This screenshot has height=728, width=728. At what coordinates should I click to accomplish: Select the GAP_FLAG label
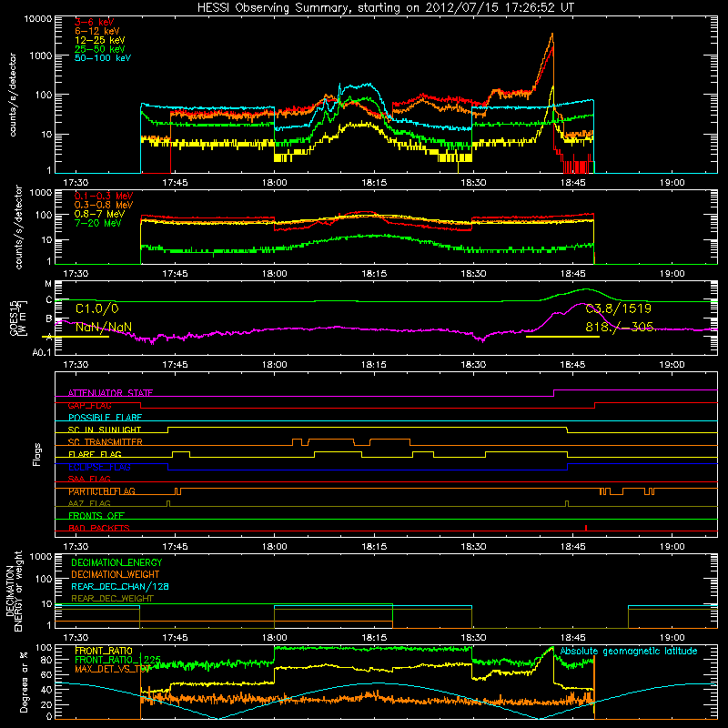coord(89,405)
